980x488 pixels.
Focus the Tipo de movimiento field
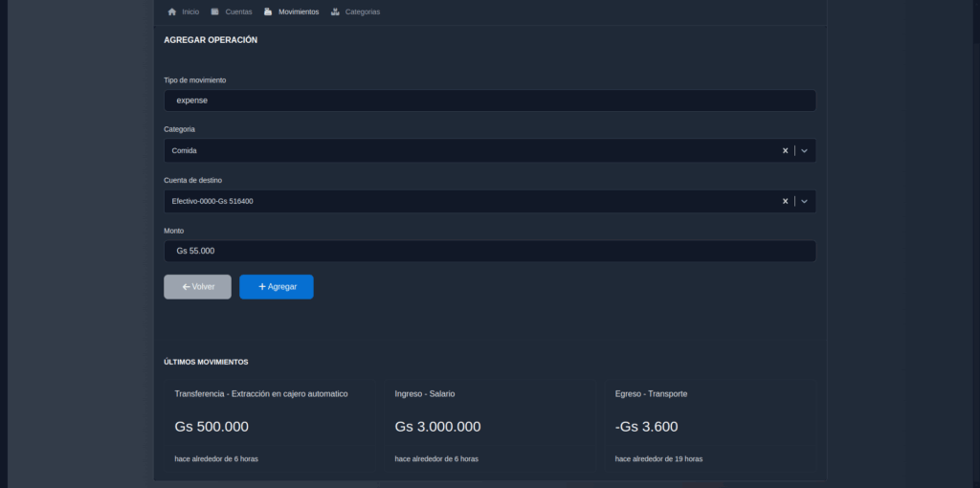(x=489, y=100)
